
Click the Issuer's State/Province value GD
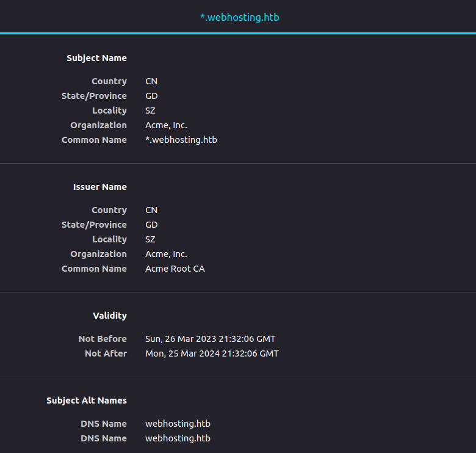point(151,225)
